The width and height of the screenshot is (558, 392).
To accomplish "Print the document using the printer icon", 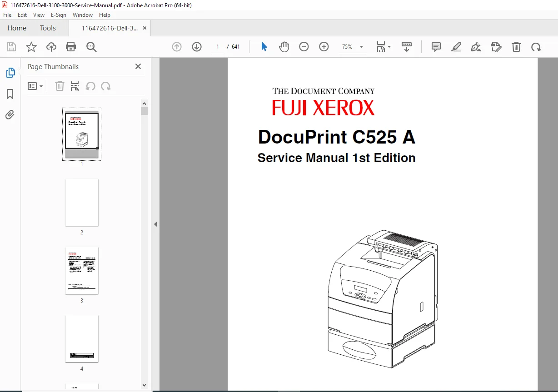I will [71, 47].
